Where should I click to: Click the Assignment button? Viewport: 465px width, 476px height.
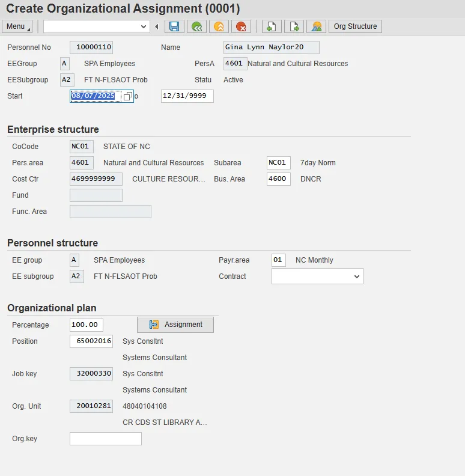coord(175,325)
